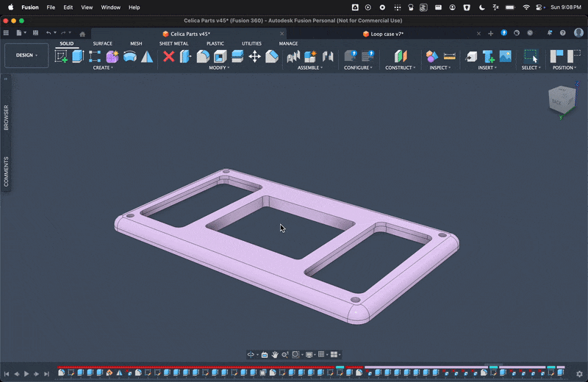Switch to the Plastic tab
Image resolution: width=588 pixels, height=382 pixels.
point(215,43)
